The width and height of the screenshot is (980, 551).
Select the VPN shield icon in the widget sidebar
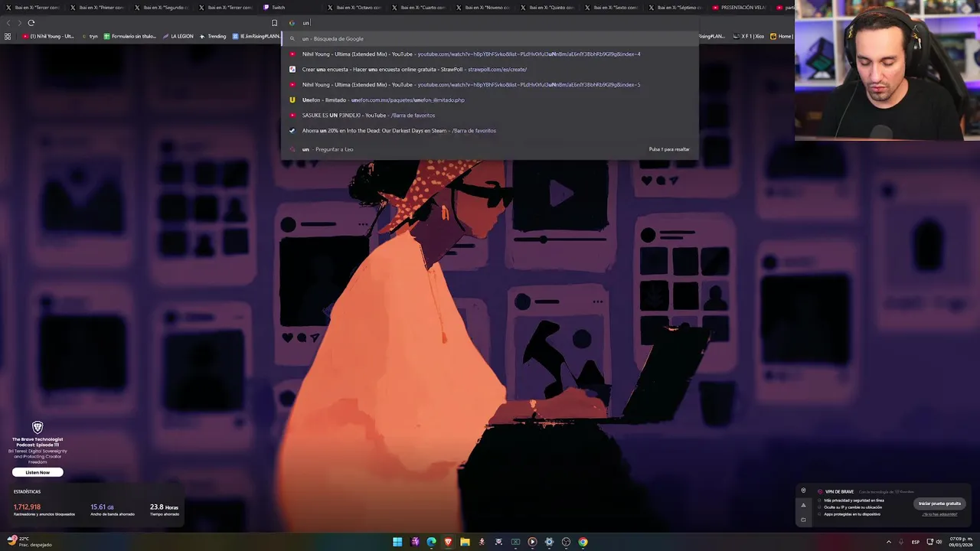click(x=803, y=491)
